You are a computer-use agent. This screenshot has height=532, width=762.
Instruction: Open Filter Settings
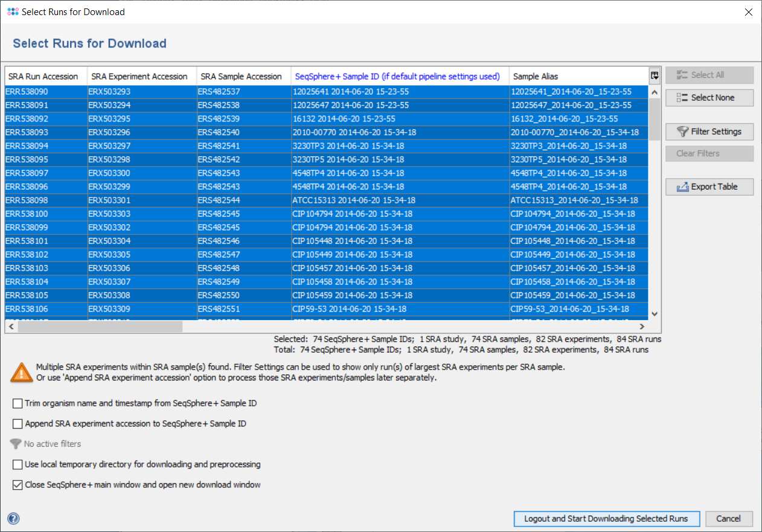point(709,132)
